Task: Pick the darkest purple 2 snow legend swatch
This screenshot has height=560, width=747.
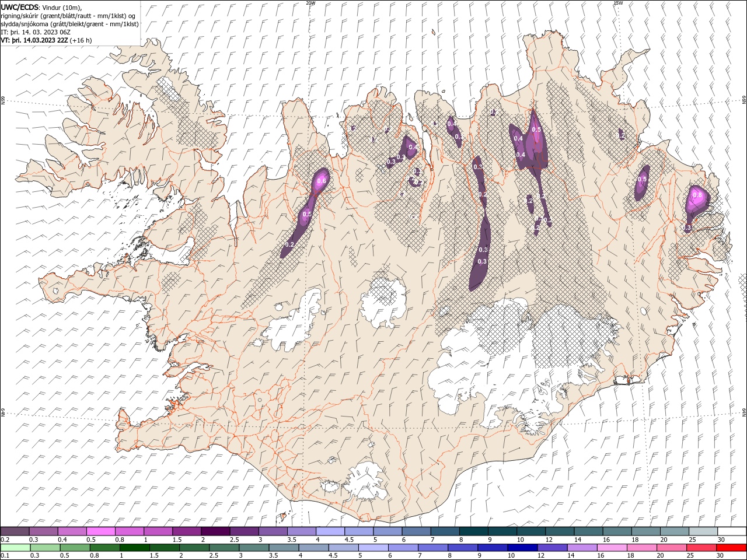Action: tap(215, 531)
